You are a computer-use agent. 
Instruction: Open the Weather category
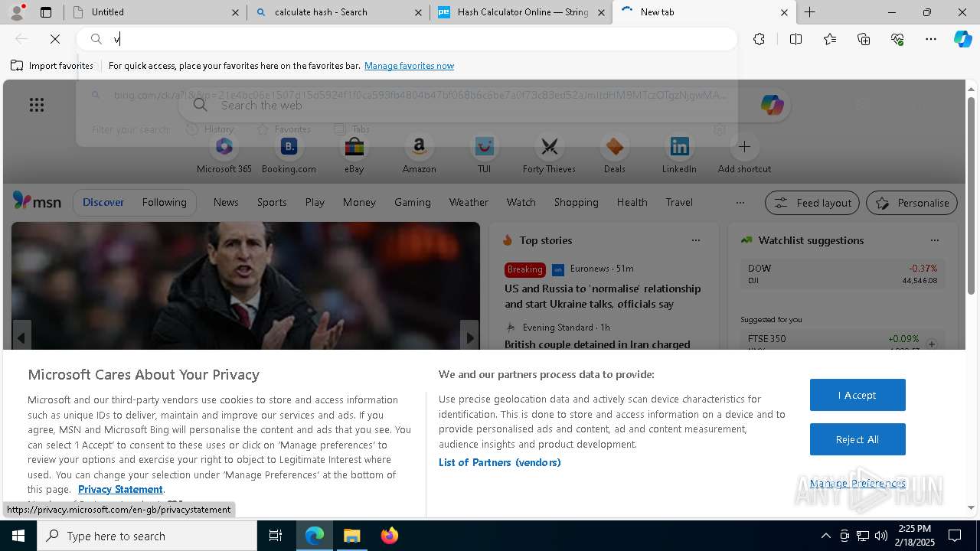469,202
